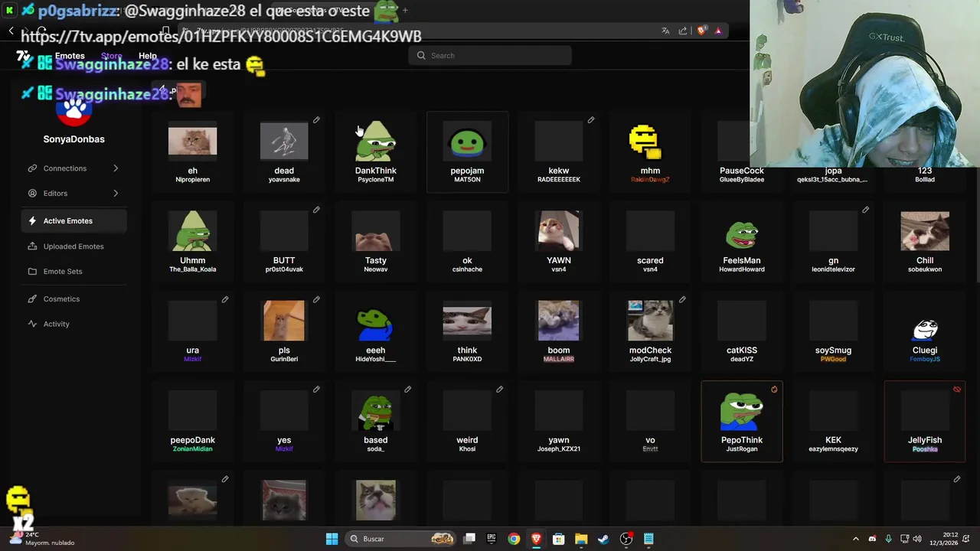Click the 7TV logo
This screenshot has height=551, width=980.
(23, 56)
